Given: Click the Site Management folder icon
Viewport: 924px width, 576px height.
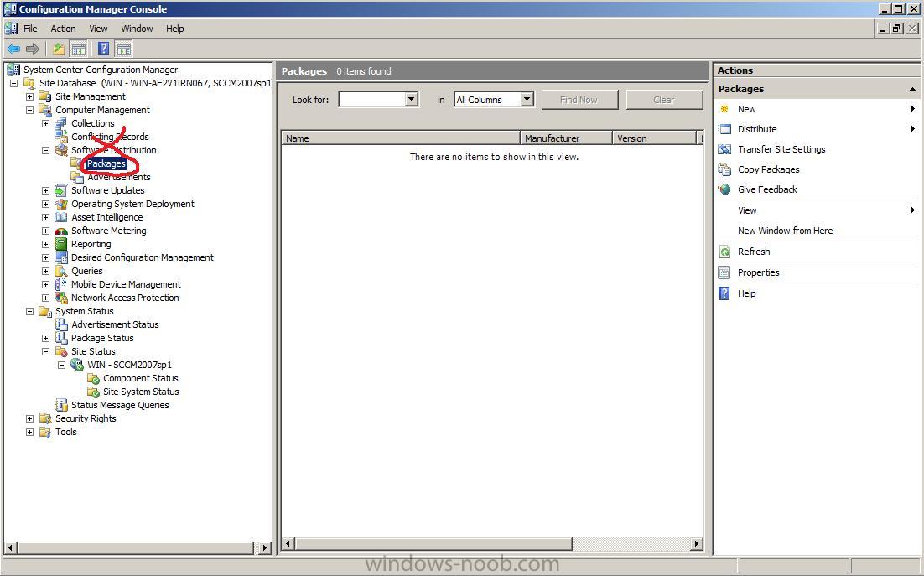Looking at the screenshot, I should [45, 96].
